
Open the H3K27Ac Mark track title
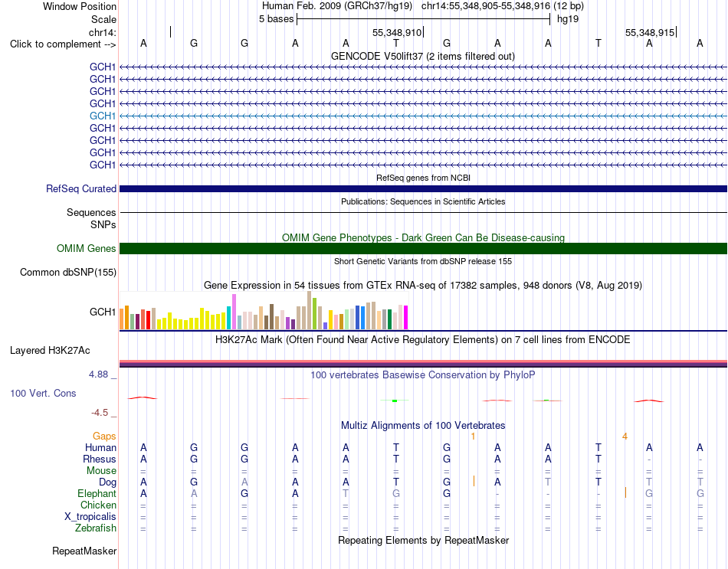tap(422, 340)
